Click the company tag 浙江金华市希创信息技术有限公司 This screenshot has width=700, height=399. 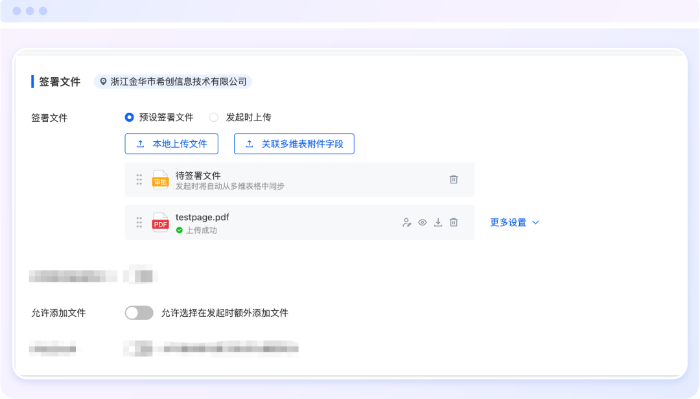[173, 82]
